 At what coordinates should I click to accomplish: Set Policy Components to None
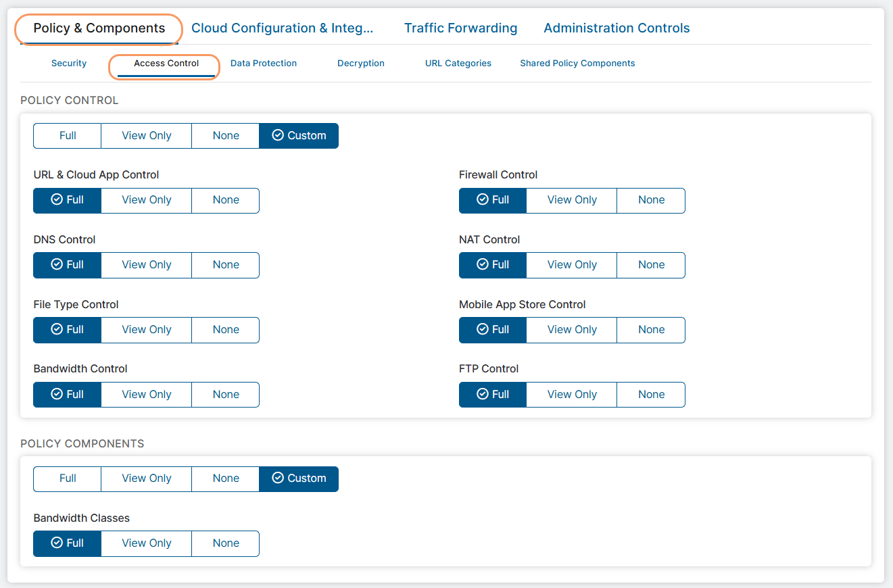click(226, 479)
